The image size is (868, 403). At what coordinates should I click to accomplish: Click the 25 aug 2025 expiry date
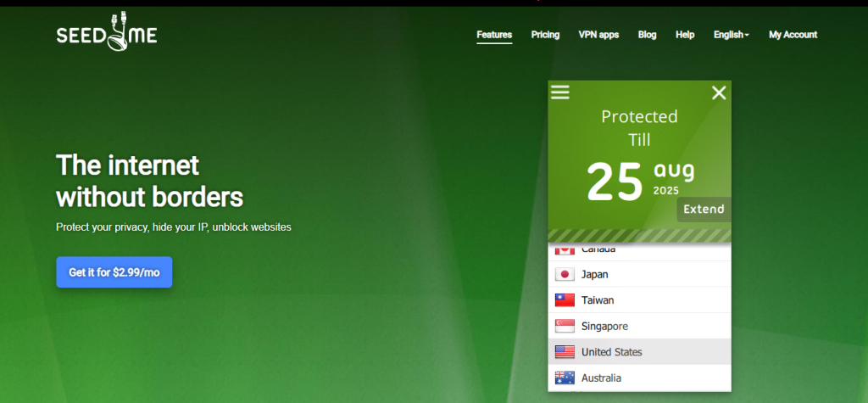pyautogui.click(x=640, y=181)
